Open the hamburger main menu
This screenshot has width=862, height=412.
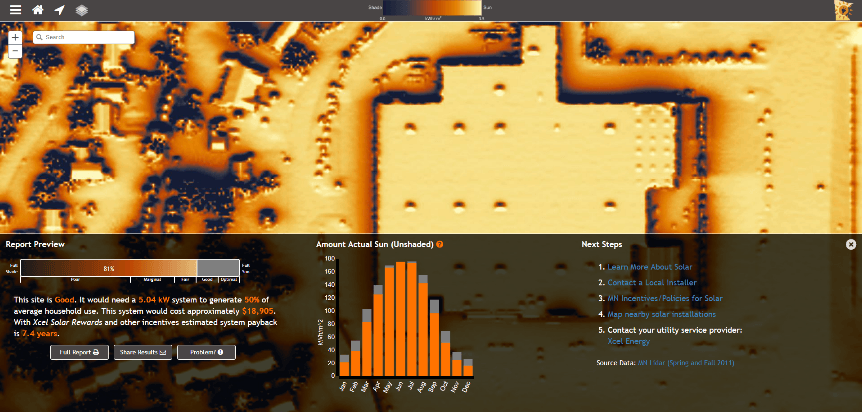[15, 10]
